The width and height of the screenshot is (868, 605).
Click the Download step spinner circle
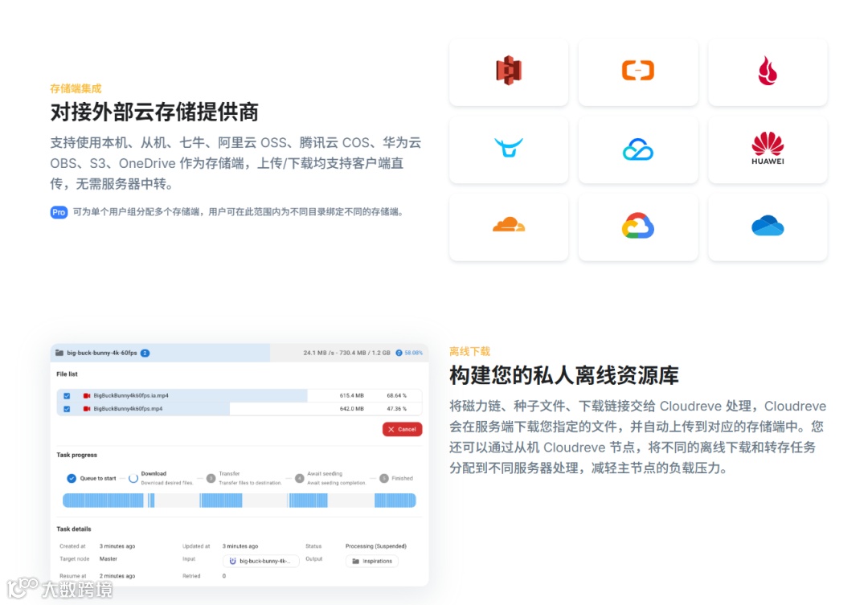pos(133,478)
